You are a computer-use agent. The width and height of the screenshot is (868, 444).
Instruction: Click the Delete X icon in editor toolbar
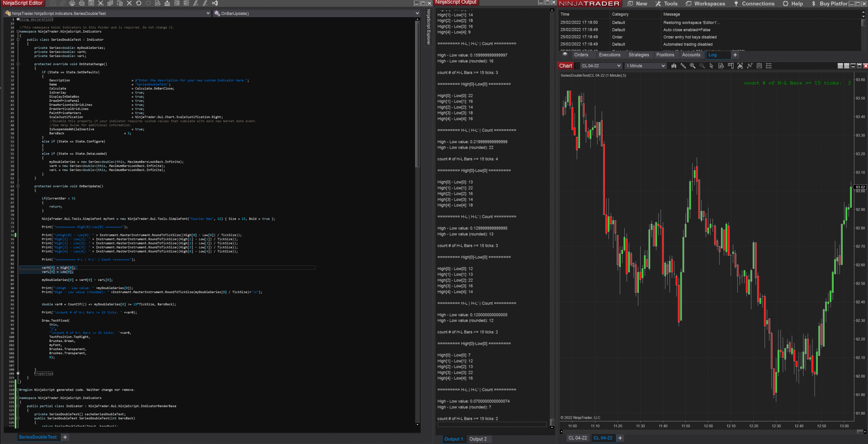129,3
